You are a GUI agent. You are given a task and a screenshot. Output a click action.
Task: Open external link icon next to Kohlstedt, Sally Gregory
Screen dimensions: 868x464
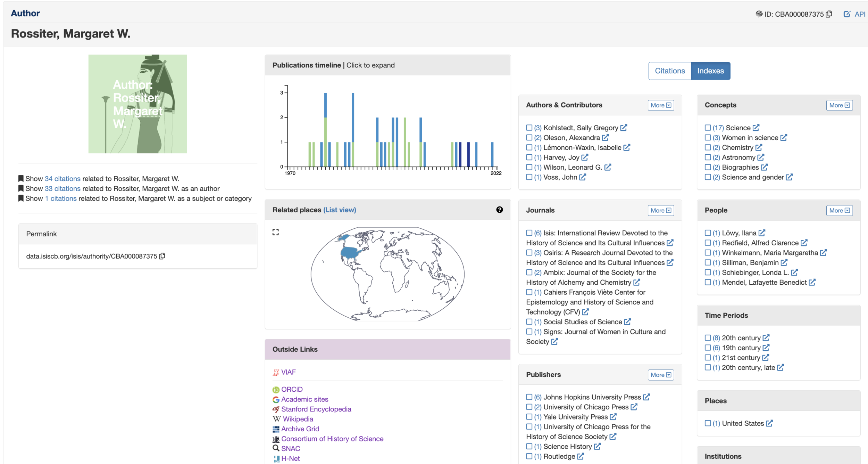(624, 128)
